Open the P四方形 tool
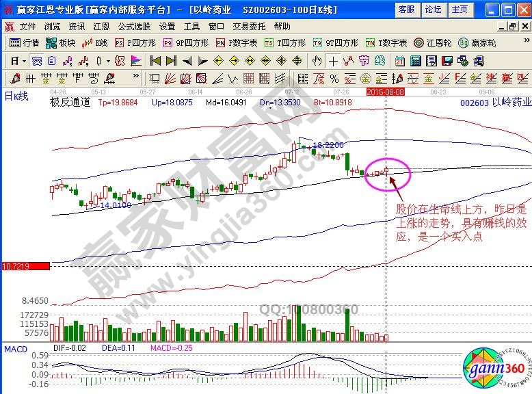532x394 pixels. click(x=135, y=43)
